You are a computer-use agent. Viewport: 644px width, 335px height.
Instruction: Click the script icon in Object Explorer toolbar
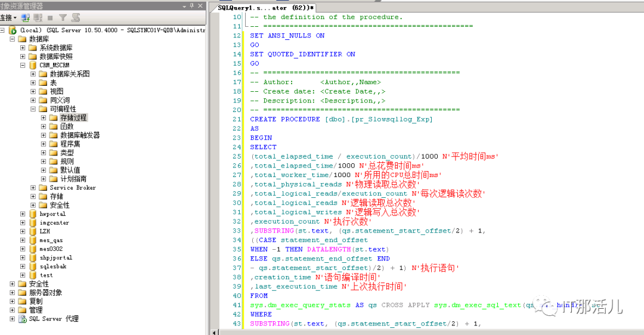(x=76, y=18)
